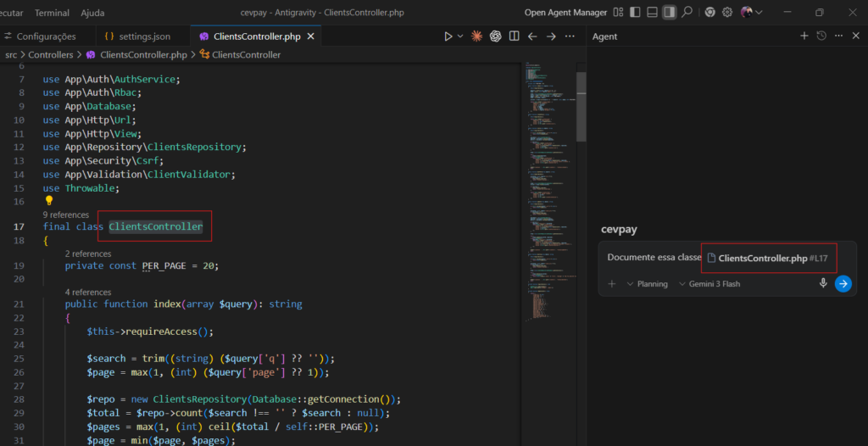Start a new agent conversation with plus

pyautogui.click(x=804, y=36)
